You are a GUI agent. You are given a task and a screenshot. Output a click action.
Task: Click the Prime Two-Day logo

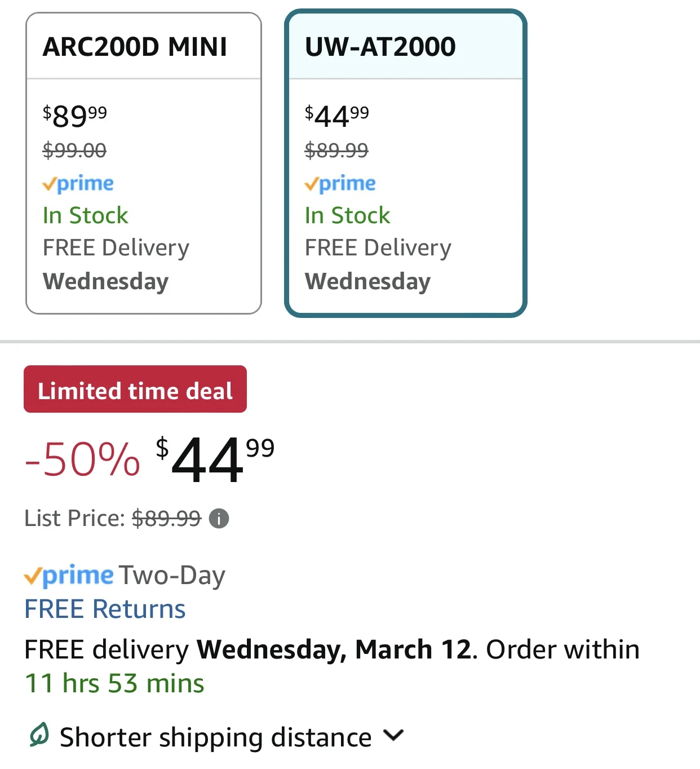69,576
